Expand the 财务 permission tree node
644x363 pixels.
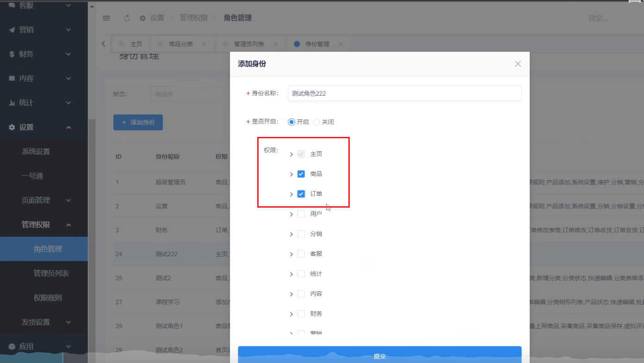click(291, 314)
